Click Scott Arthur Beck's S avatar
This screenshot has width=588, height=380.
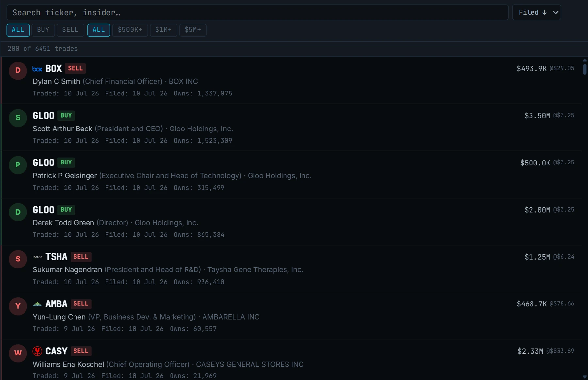(18, 118)
